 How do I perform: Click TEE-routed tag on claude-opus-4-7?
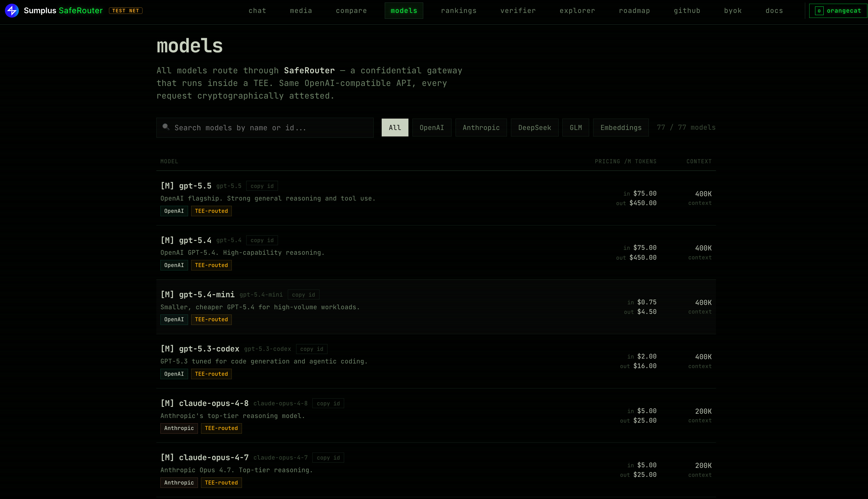click(221, 483)
